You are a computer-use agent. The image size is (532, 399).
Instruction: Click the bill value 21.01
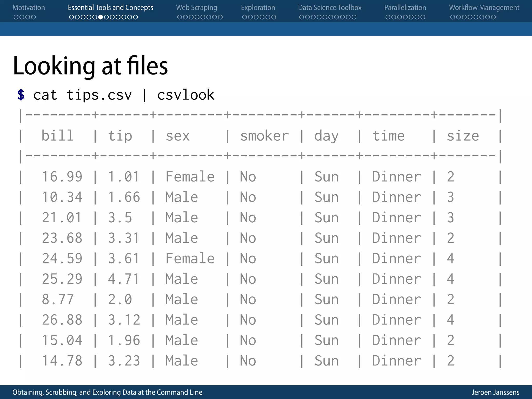pyautogui.click(x=62, y=218)
